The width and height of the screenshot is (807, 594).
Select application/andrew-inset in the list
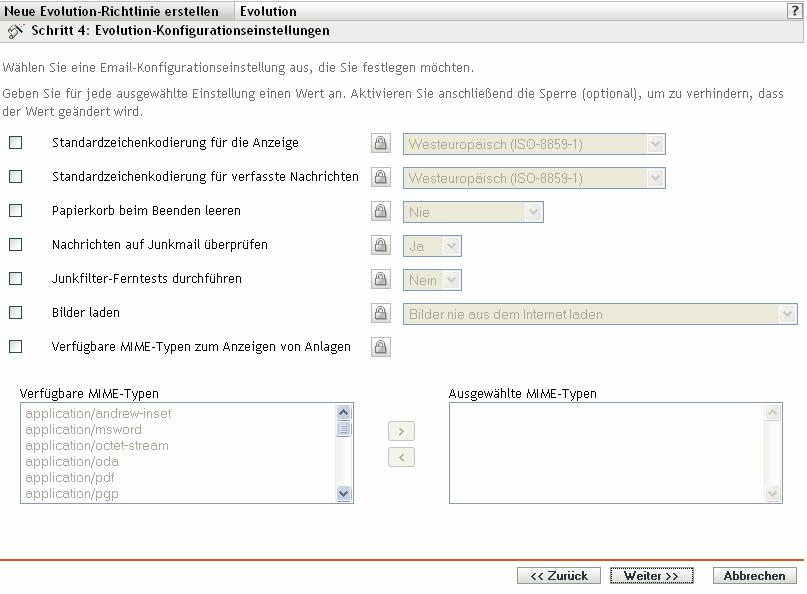98,413
